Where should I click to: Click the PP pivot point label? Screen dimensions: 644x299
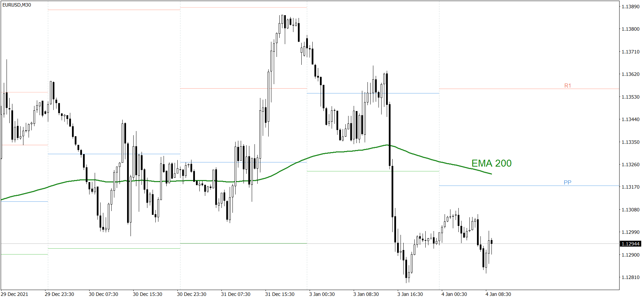coord(568,182)
